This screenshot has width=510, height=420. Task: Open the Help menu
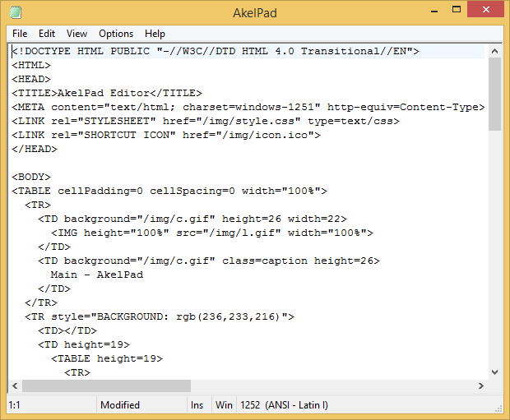155,34
